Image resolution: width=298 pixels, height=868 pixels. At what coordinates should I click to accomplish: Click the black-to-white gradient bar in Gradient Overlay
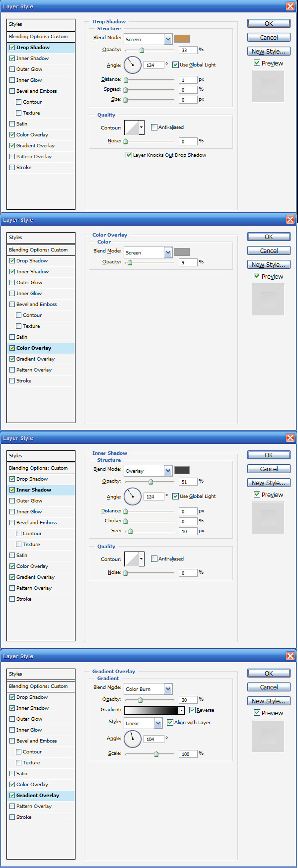coord(151,710)
